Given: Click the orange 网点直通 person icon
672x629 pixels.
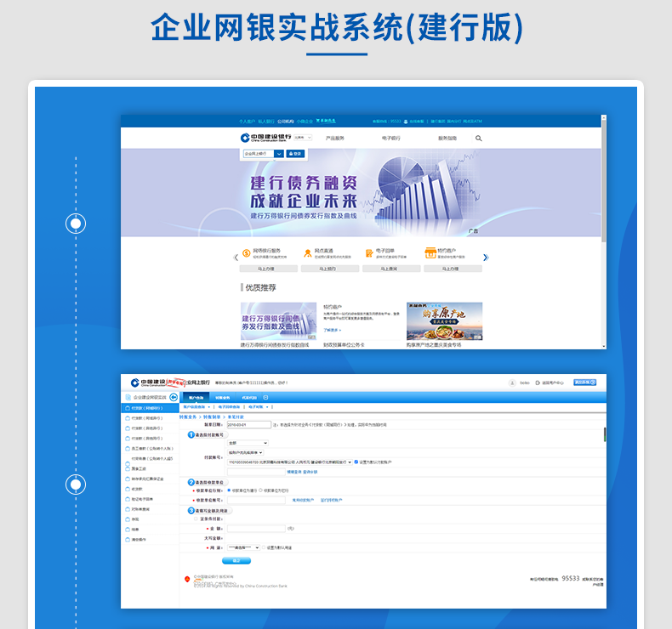Looking at the screenshot, I should pos(307,253).
